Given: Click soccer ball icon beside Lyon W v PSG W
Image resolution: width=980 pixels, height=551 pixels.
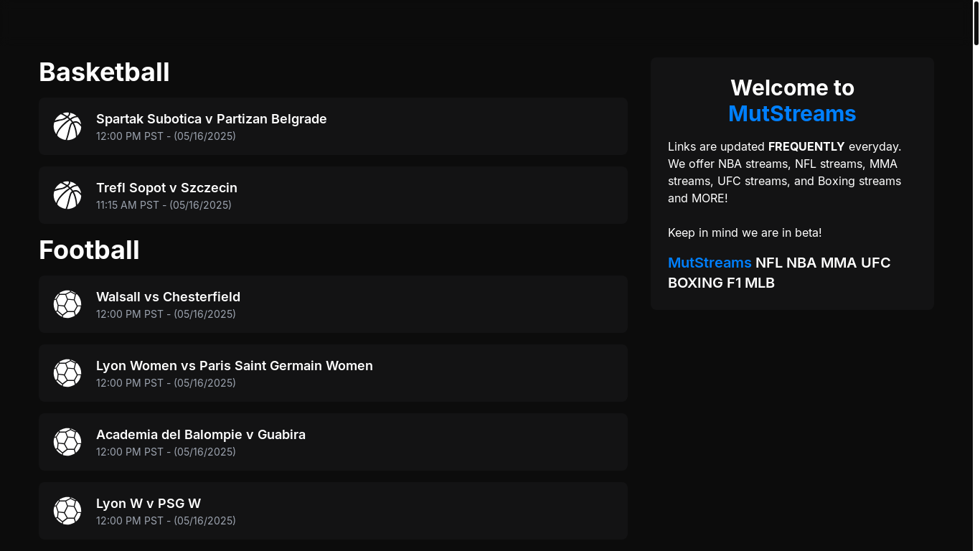Looking at the screenshot, I should coord(67,511).
